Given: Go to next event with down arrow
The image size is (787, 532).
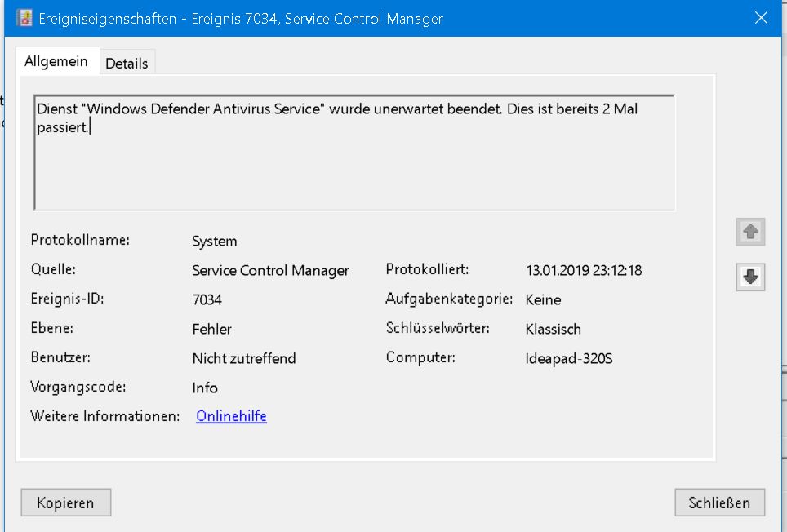Looking at the screenshot, I should (x=750, y=277).
